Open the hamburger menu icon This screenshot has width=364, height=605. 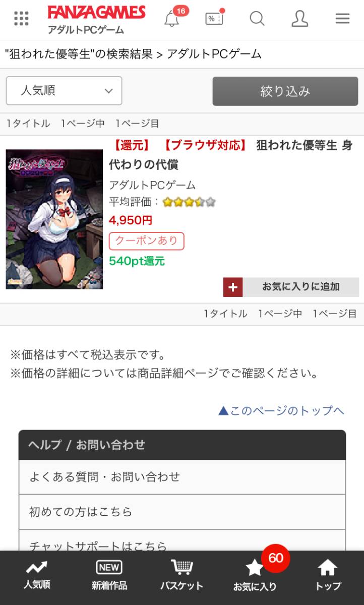(x=342, y=19)
